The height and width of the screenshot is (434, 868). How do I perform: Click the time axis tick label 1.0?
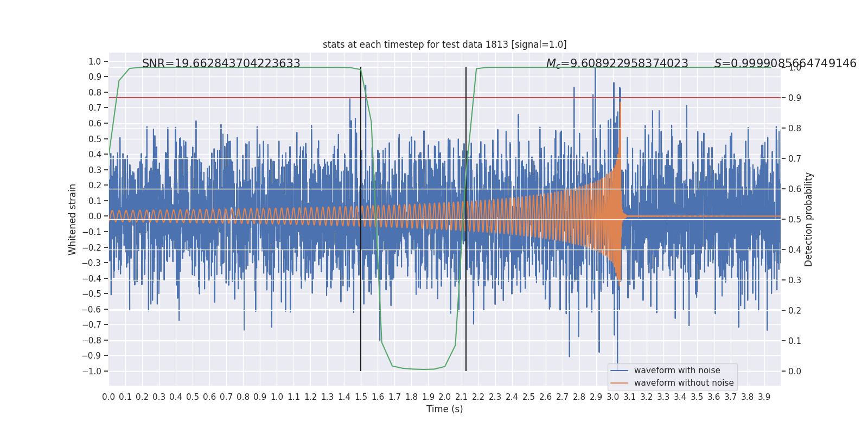[x=277, y=397]
